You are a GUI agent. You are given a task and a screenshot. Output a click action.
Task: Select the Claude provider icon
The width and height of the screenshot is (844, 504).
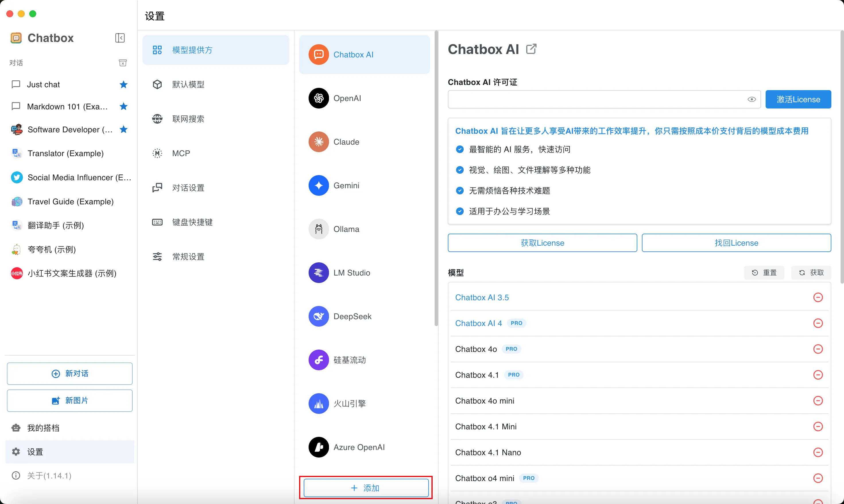318,141
